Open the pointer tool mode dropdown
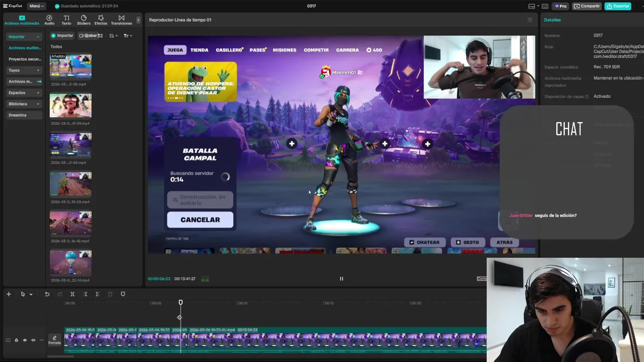Screen dimensions: 644x362 tap(31, 295)
